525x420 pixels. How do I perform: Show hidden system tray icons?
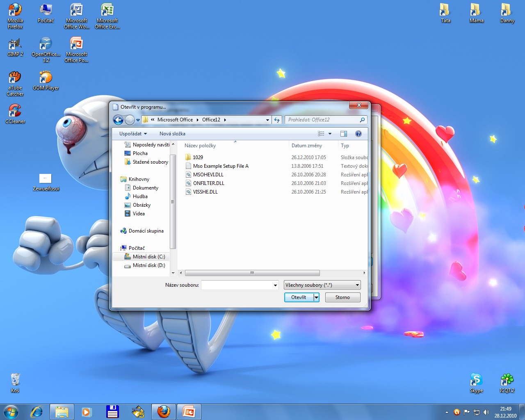[x=447, y=412]
